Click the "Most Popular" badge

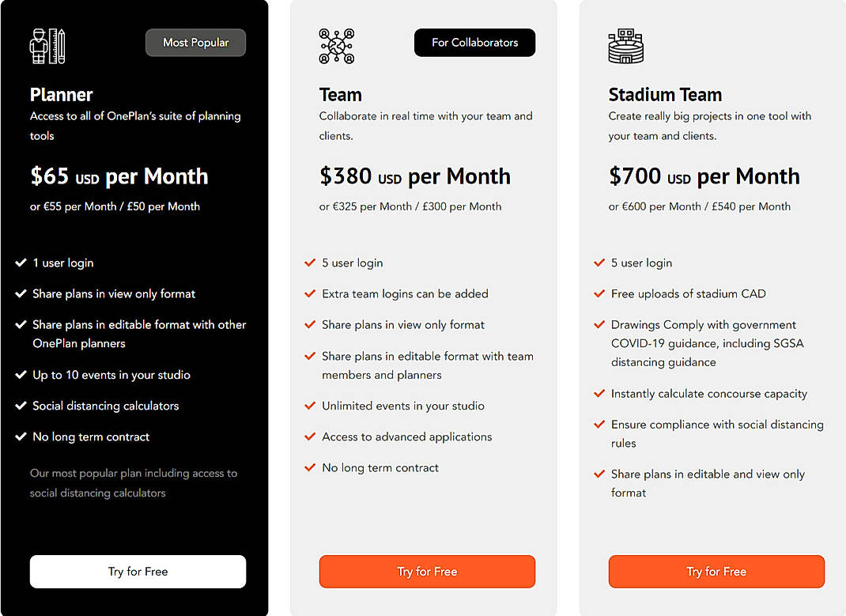tap(195, 42)
